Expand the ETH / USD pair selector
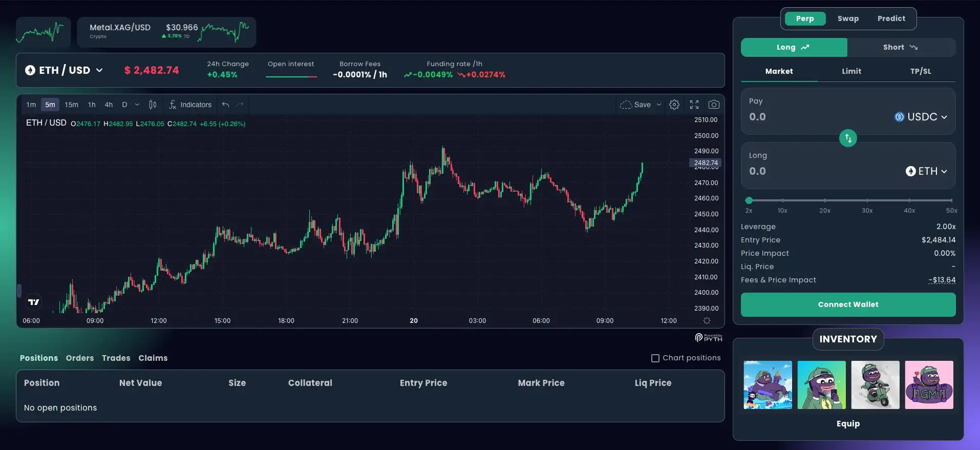 [x=99, y=70]
